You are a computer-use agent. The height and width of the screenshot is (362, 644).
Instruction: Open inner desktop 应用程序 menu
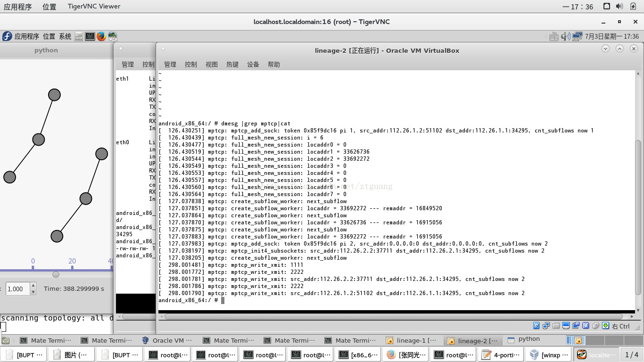[27, 36]
